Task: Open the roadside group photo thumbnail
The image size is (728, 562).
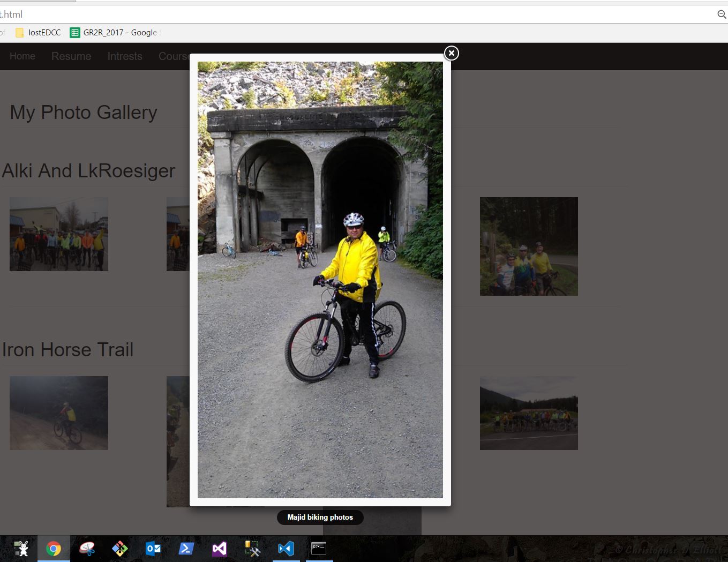Action: (x=529, y=413)
